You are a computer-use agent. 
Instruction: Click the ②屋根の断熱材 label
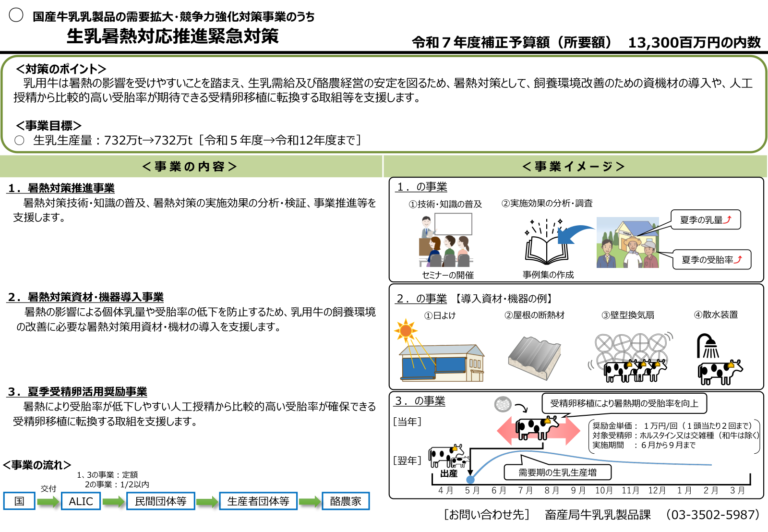pyautogui.click(x=534, y=315)
